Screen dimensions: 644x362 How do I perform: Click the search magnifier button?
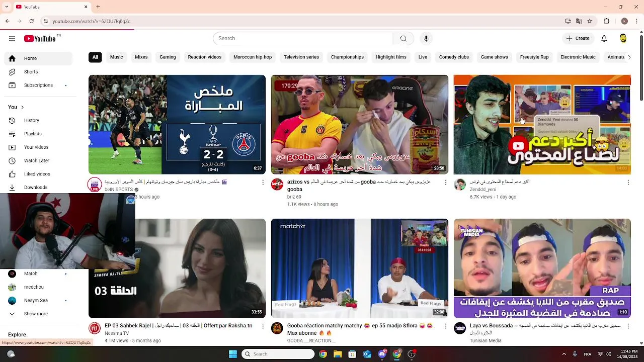pos(403,39)
